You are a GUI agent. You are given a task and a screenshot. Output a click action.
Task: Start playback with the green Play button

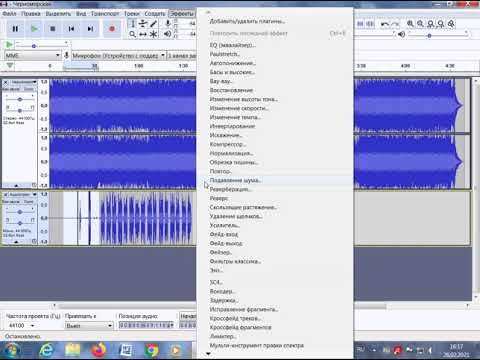[x=34, y=29]
